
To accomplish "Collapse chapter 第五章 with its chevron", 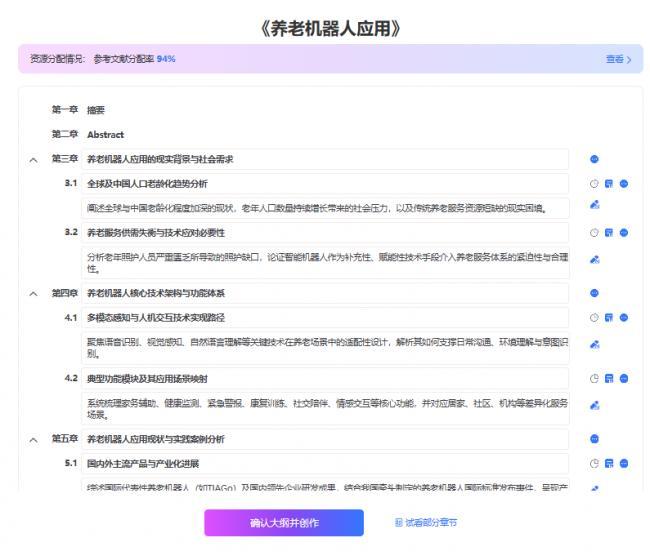I will pos(33,440).
